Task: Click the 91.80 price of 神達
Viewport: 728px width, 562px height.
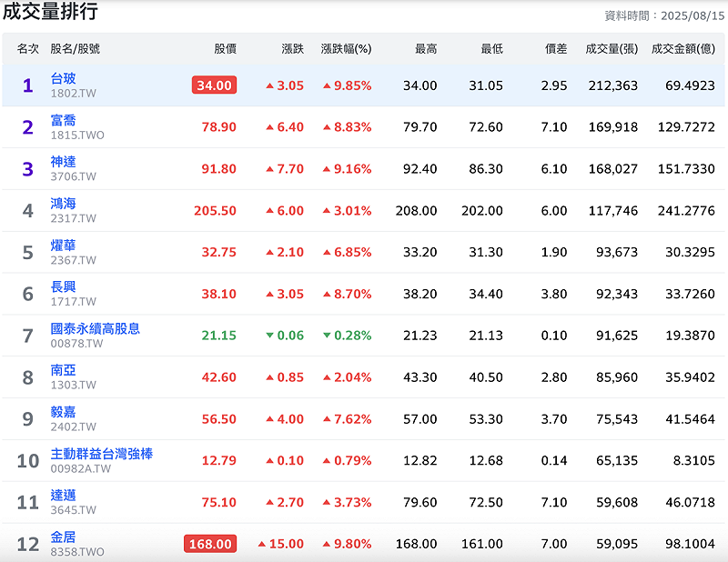Action: point(218,169)
